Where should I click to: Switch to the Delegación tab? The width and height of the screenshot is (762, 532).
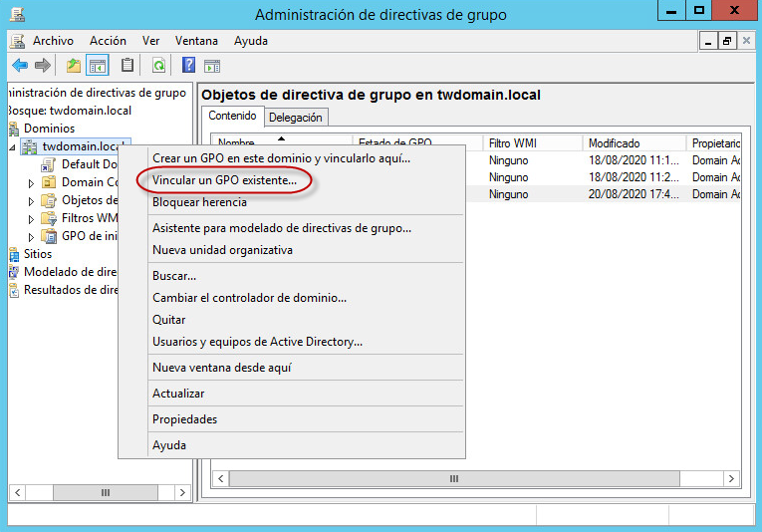(296, 118)
